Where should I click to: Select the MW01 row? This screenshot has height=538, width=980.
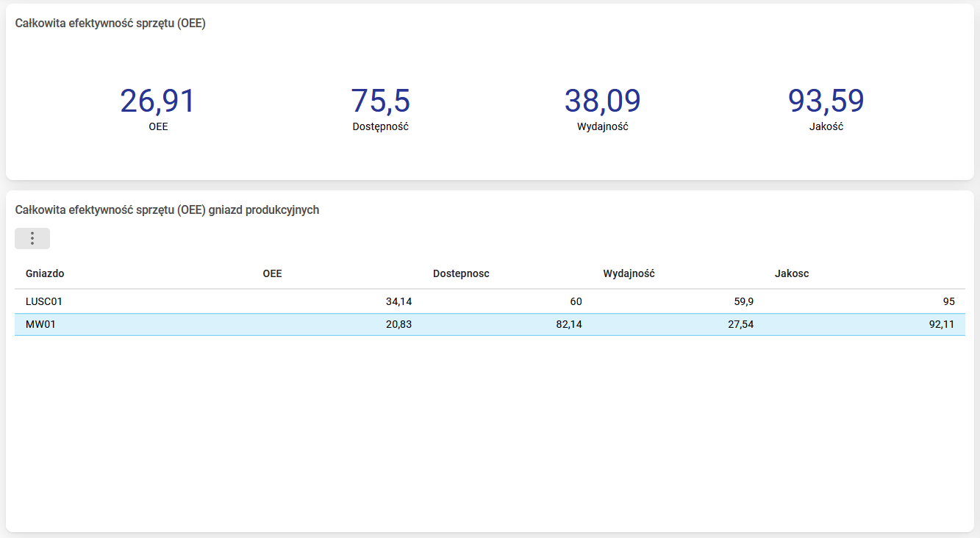[490, 324]
